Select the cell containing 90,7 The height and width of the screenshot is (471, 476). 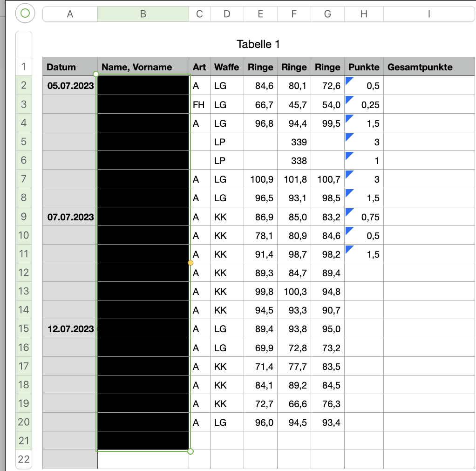coord(327,310)
